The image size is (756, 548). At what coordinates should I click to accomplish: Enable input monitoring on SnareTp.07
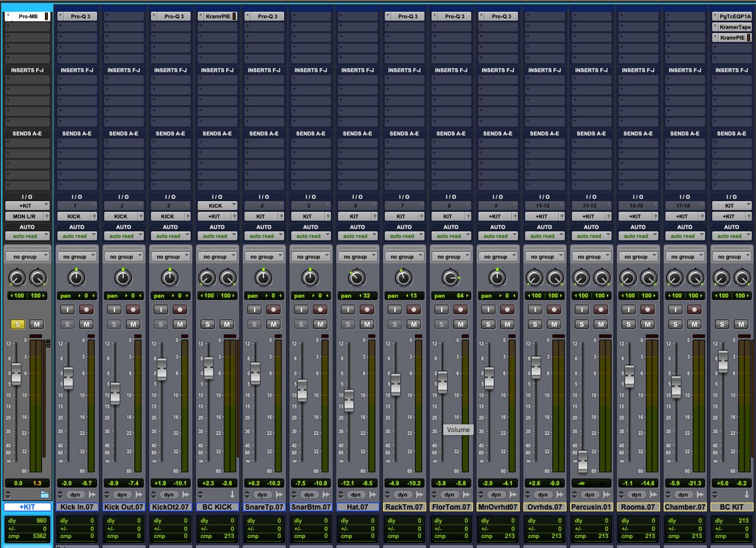click(255, 309)
